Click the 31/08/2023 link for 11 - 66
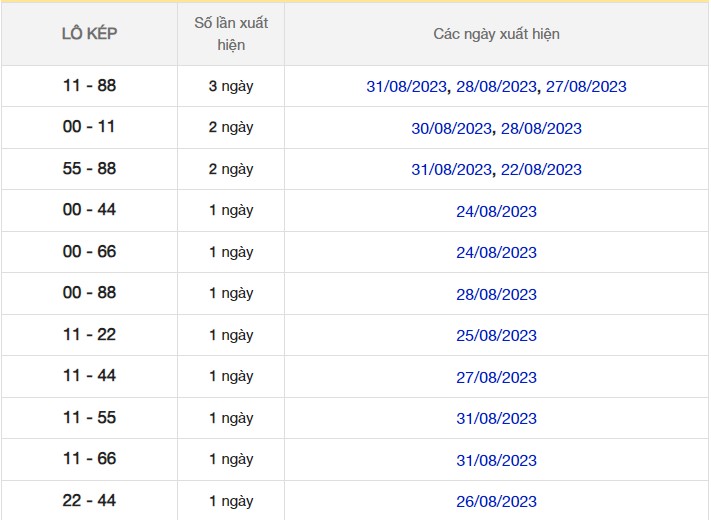Viewport: 711px width, 520px height. coord(496,461)
